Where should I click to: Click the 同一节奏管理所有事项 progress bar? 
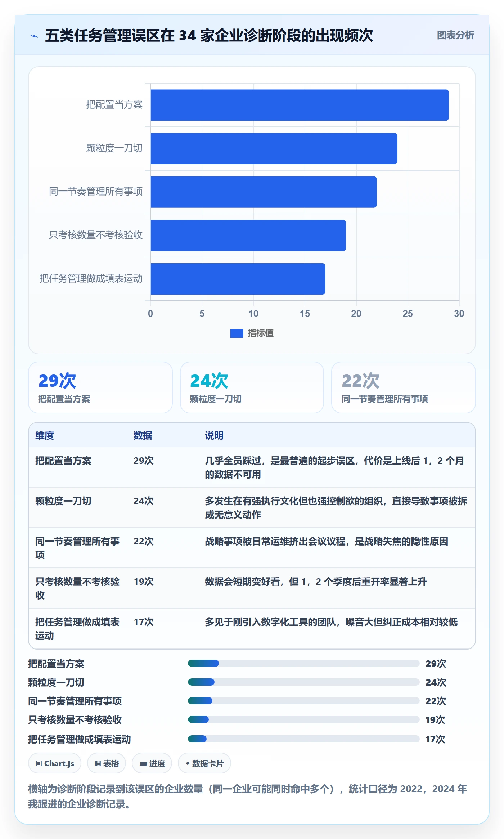point(303,701)
